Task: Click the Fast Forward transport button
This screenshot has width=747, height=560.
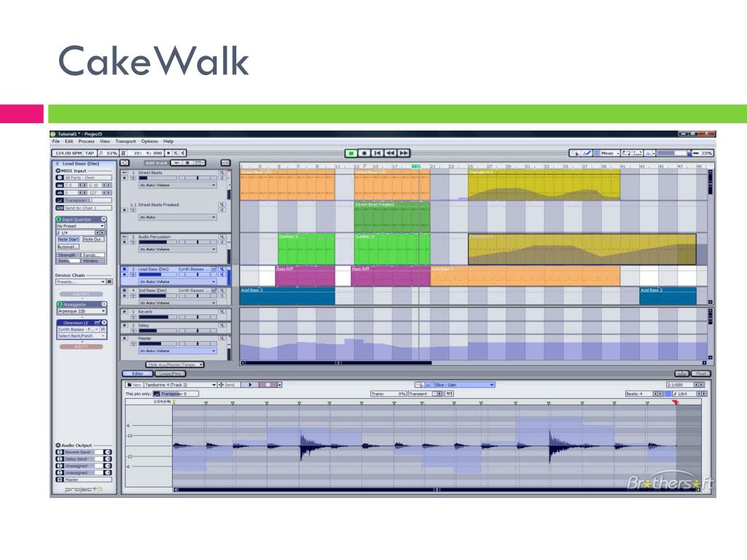Action: tap(403, 153)
